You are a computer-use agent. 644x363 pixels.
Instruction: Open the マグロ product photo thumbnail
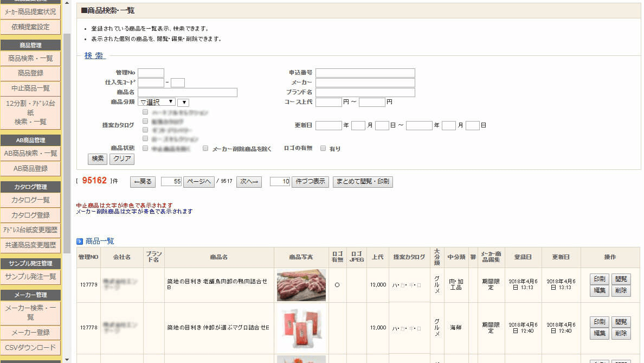click(x=301, y=328)
